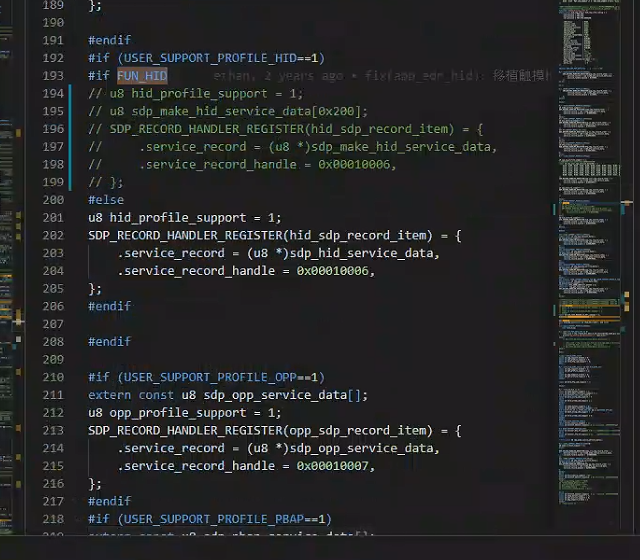
Task: Click SDP_RECORD_HANDLER_REGISTER on line 202
Action: coord(185,236)
